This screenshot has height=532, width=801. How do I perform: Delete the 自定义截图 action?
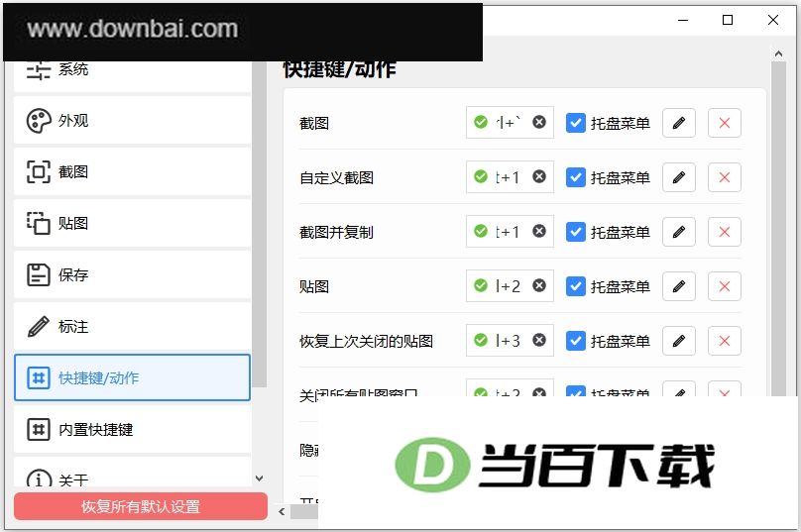(725, 177)
